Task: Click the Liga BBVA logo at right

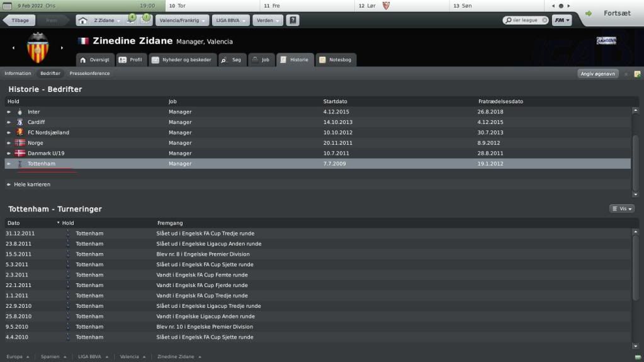Action: (x=606, y=40)
